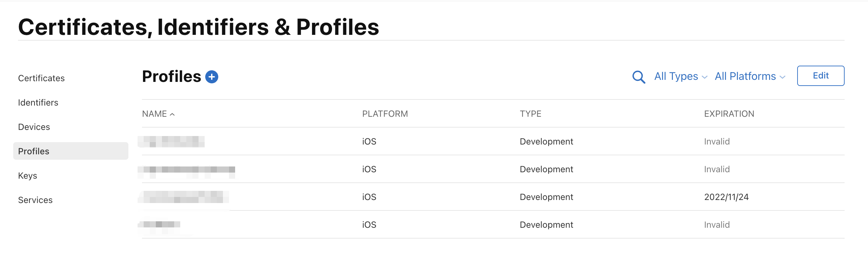Open the first profile in the list
The height and width of the screenshot is (268, 868).
[171, 141]
